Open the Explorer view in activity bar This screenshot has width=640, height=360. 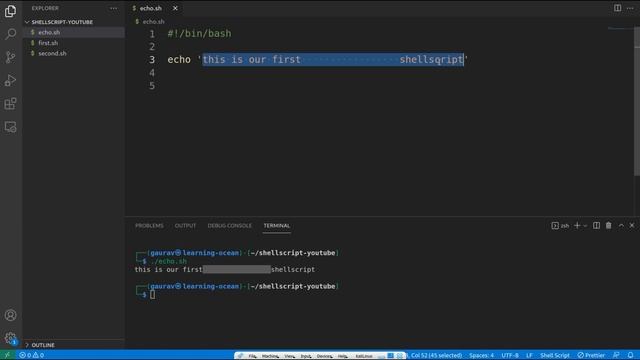11,11
